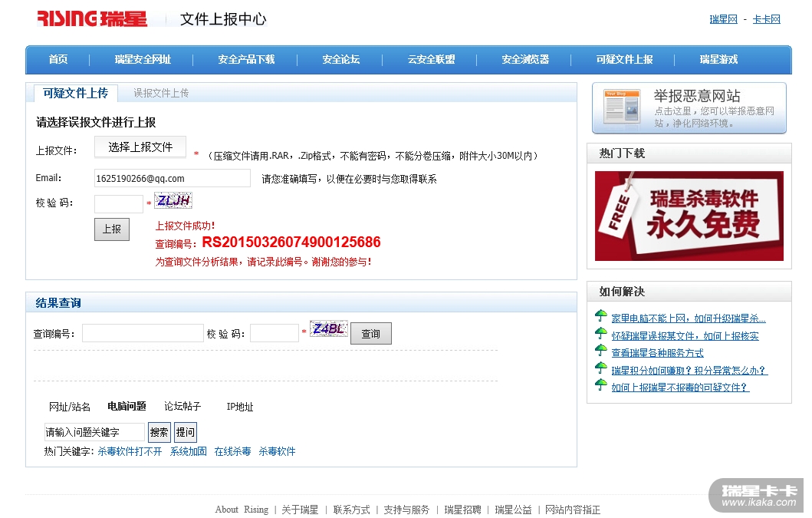The image size is (812, 518).
Task: Open About Rising footer link
Action: click(x=242, y=510)
